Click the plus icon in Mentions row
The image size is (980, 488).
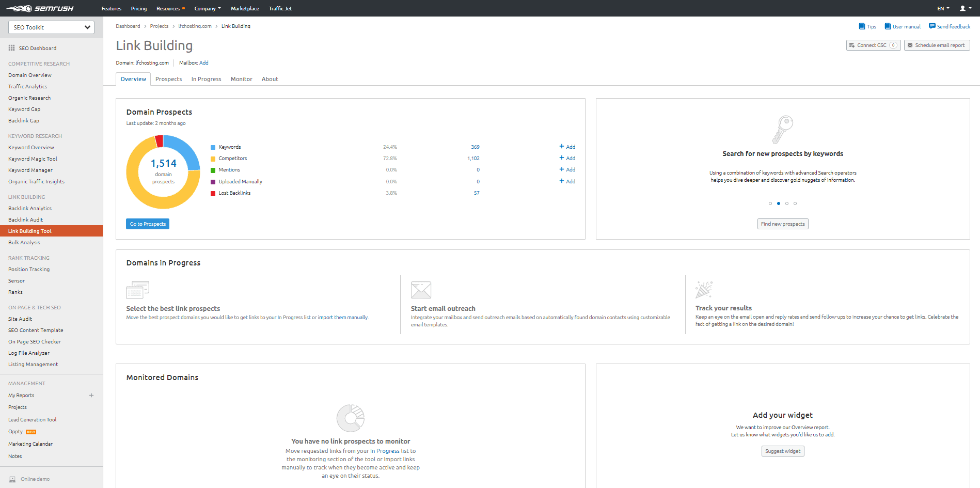[x=562, y=169]
